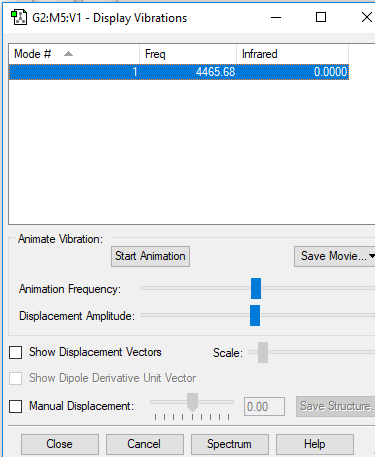The image size is (375, 457).
Task: Toggle the Manual Displacement checkbox
Action: (16, 406)
